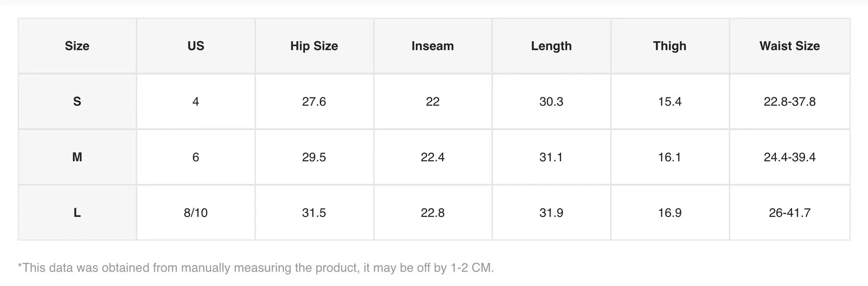Click the US column header
Screen dimensions: 868x286
click(x=196, y=46)
